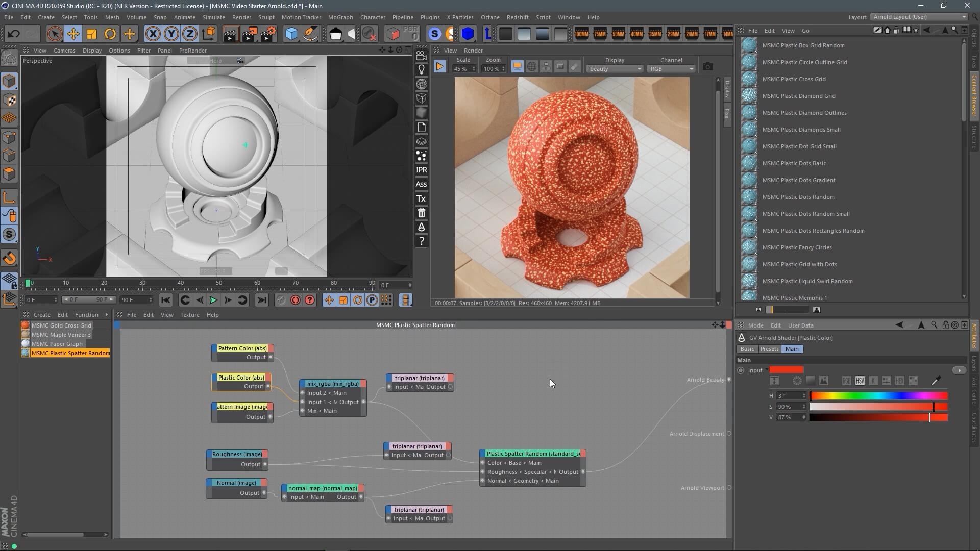Image resolution: width=980 pixels, height=551 pixels.
Task: Toggle the X axis lock
Action: click(x=153, y=34)
